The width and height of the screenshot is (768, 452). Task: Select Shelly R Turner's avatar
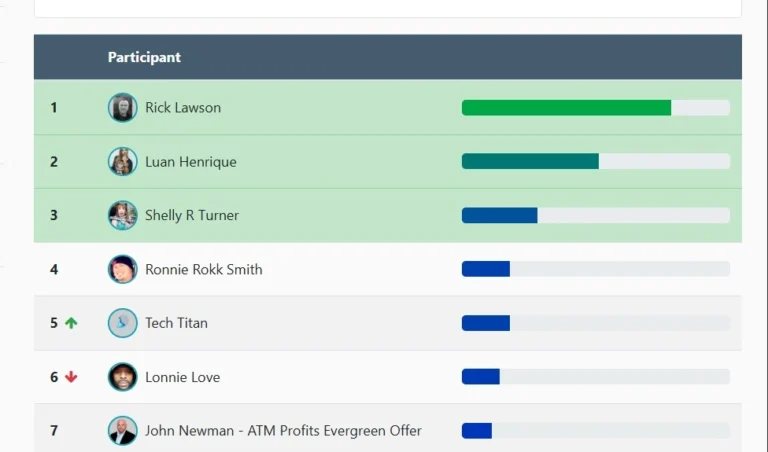tap(122, 215)
